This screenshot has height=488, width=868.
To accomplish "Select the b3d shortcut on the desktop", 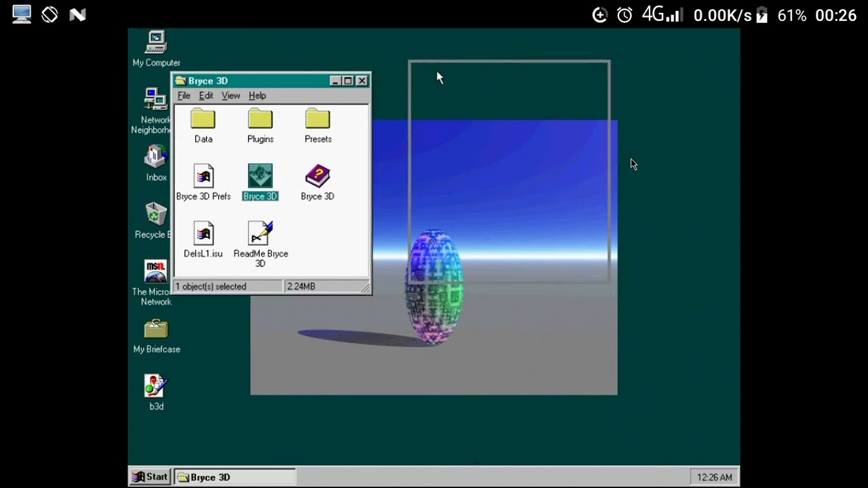I will (155, 386).
